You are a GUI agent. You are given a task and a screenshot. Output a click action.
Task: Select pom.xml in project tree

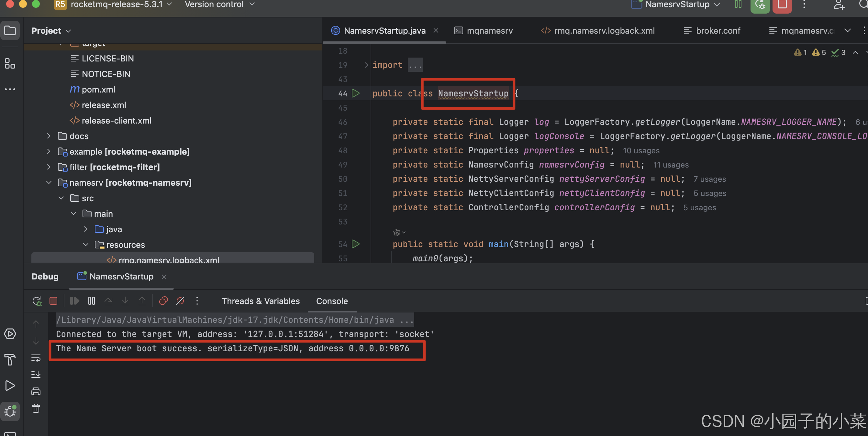(98, 90)
